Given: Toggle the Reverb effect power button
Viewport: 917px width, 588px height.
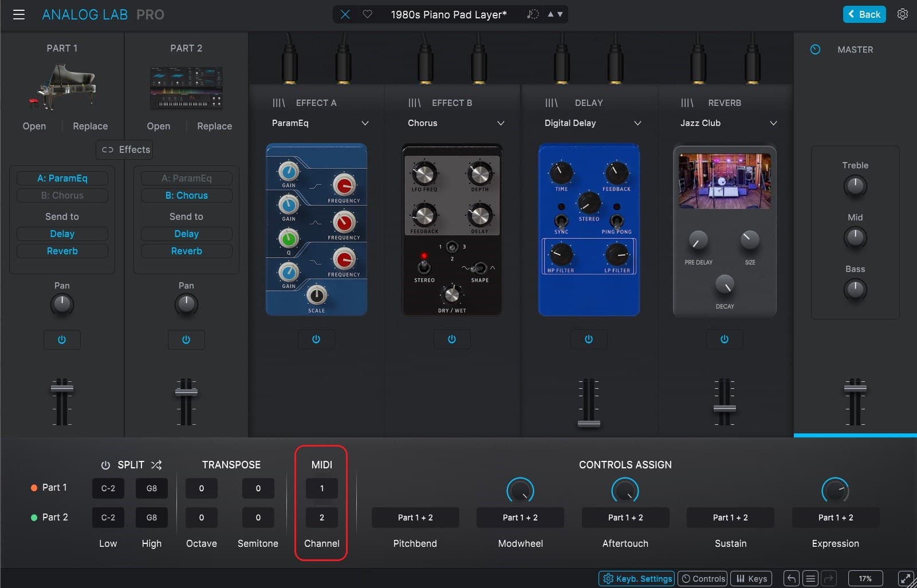Looking at the screenshot, I should (x=725, y=340).
